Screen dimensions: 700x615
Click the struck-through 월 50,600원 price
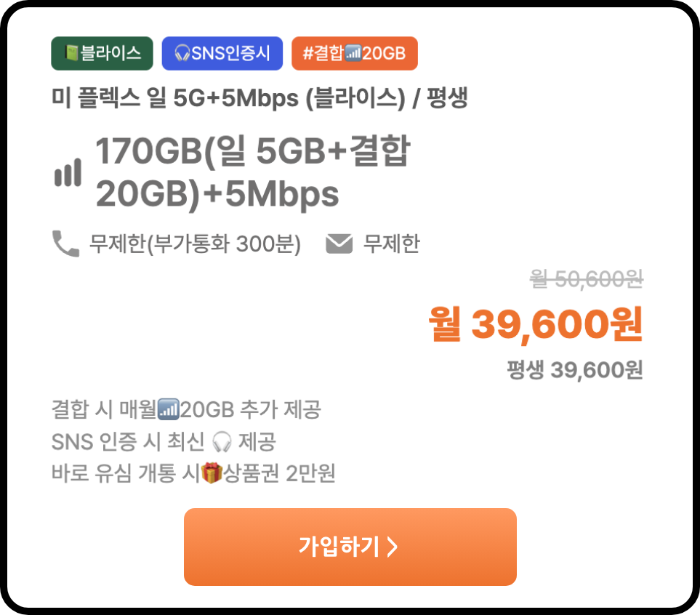(586, 280)
